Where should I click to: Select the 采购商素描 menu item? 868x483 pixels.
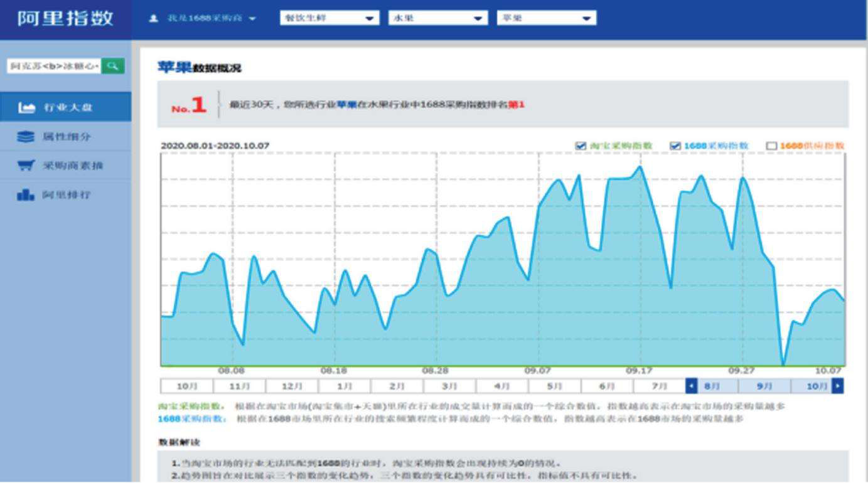point(66,166)
